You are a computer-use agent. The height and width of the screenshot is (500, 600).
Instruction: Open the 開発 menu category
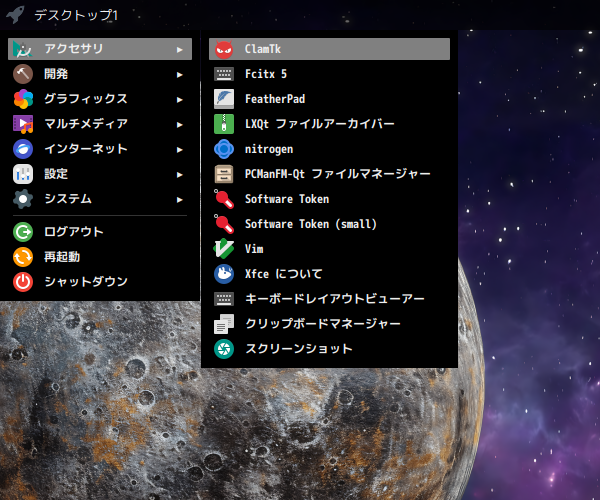(x=100, y=74)
